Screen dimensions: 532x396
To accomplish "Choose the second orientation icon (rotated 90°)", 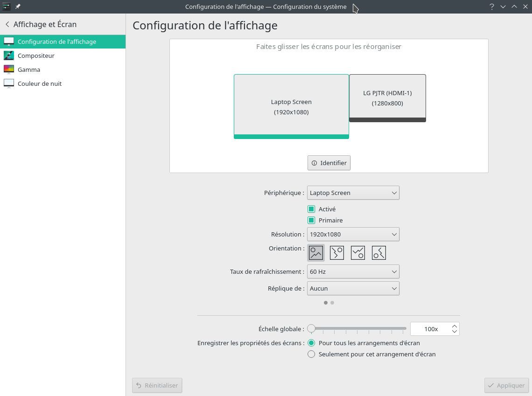I will point(336,253).
